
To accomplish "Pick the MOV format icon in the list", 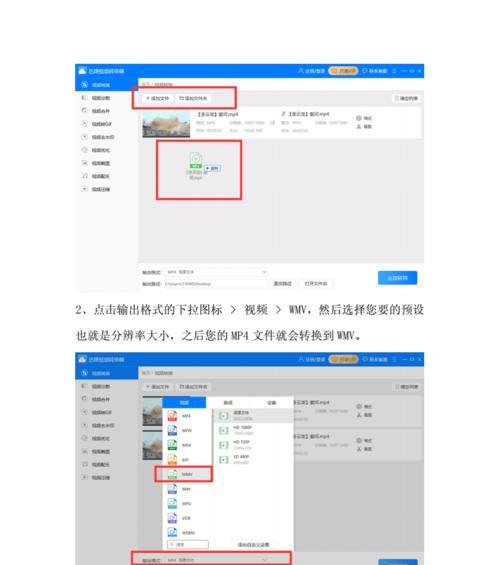I will (173, 430).
